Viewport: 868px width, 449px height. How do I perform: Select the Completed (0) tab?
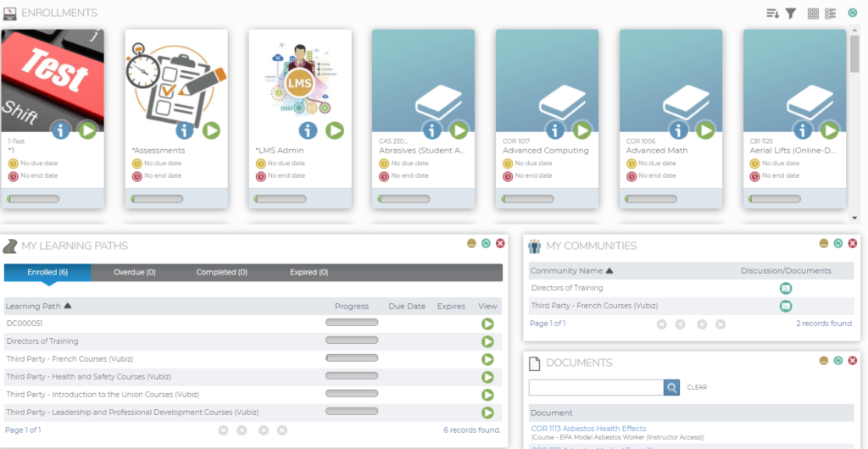tap(221, 272)
